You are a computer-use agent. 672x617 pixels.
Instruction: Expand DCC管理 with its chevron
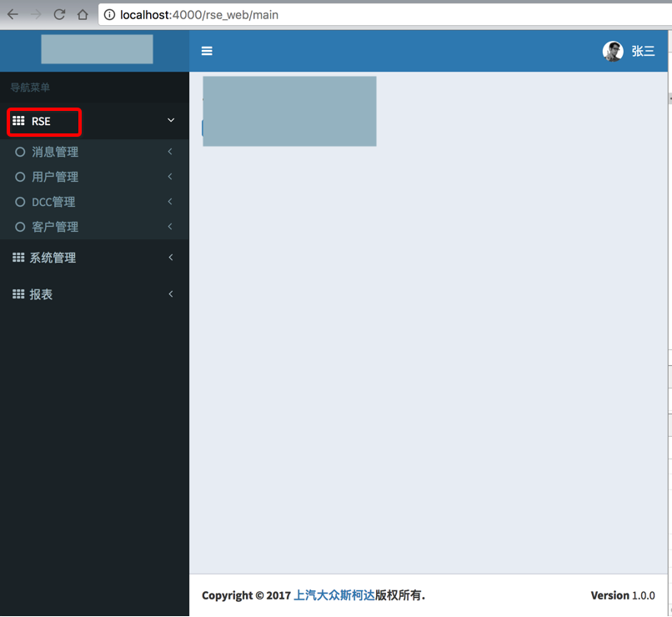tap(170, 202)
